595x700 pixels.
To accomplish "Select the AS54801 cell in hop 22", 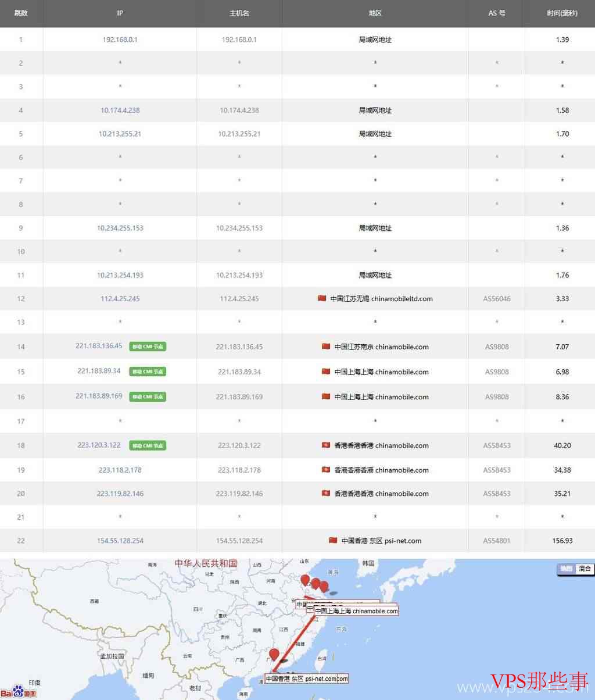I will 497,540.
